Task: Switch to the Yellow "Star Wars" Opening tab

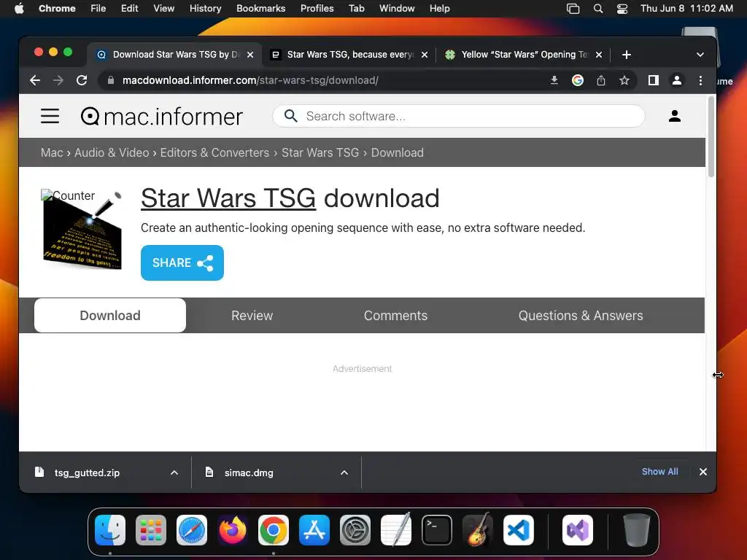Action: pyautogui.click(x=524, y=55)
